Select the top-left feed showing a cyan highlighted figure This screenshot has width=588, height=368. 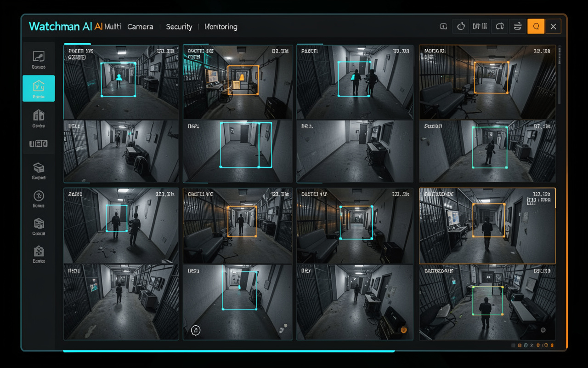point(121,82)
